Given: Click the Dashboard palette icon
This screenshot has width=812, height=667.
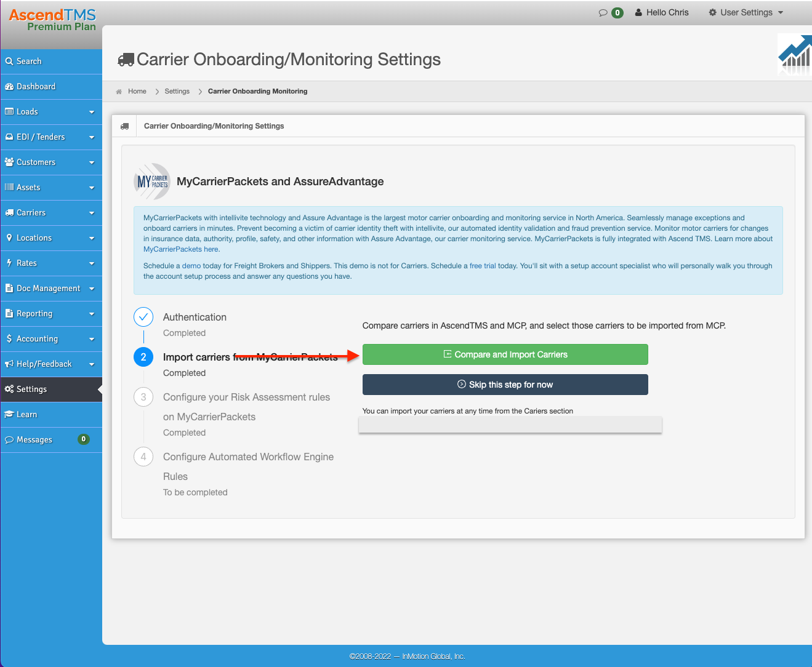Looking at the screenshot, I should click(9, 87).
